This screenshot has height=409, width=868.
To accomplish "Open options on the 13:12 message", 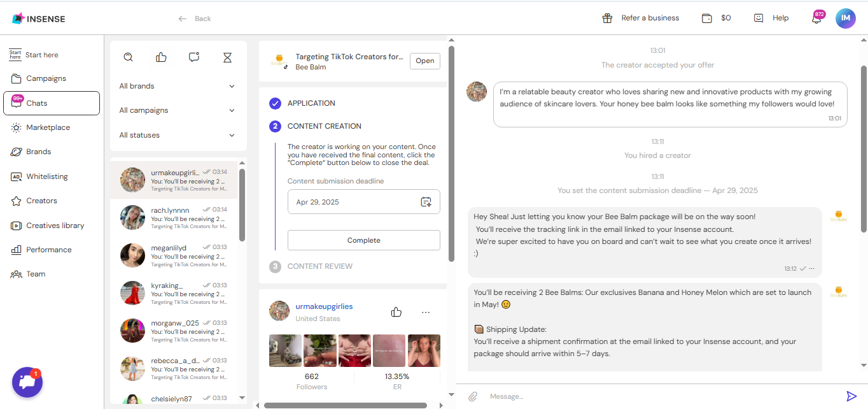I will point(811,269).
